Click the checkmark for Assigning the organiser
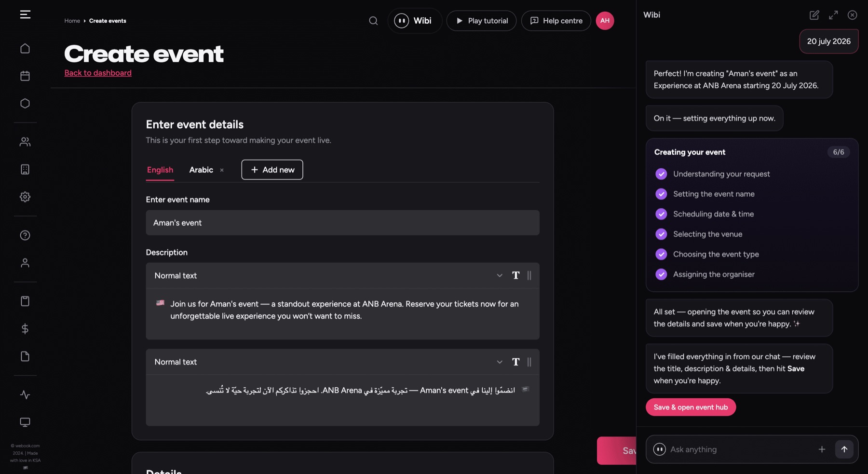The width and height of the screenshot is (868, 474). [x=661, y=274]
